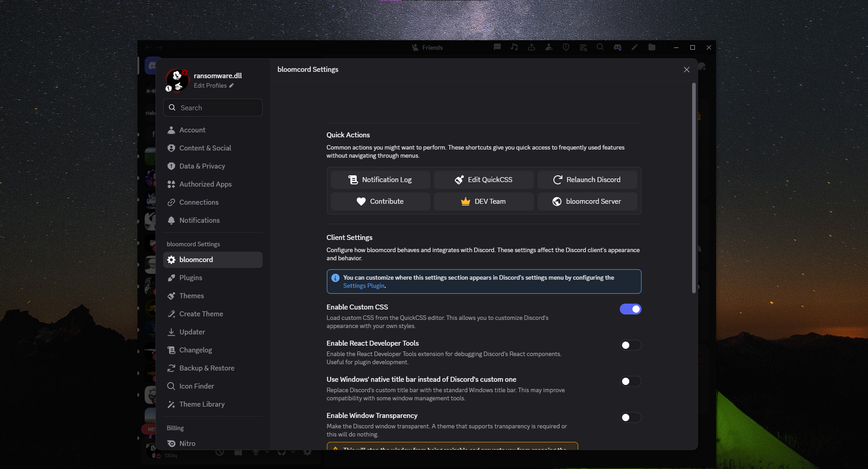The width and height of the screenshot is (868, 469).
Task: Open Backup & Restore section
Action: 212,368
